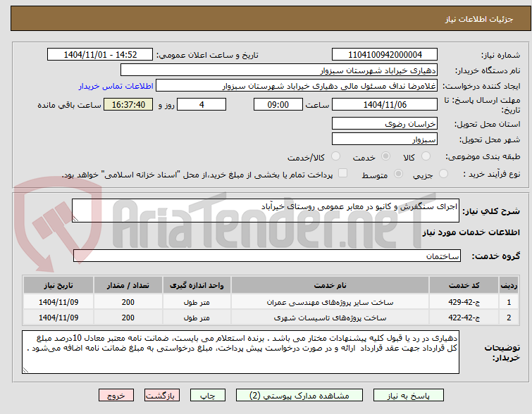Click the متر طول unit in row 2
This screenshot has width=532, height=414.
(x=197, y=318)
